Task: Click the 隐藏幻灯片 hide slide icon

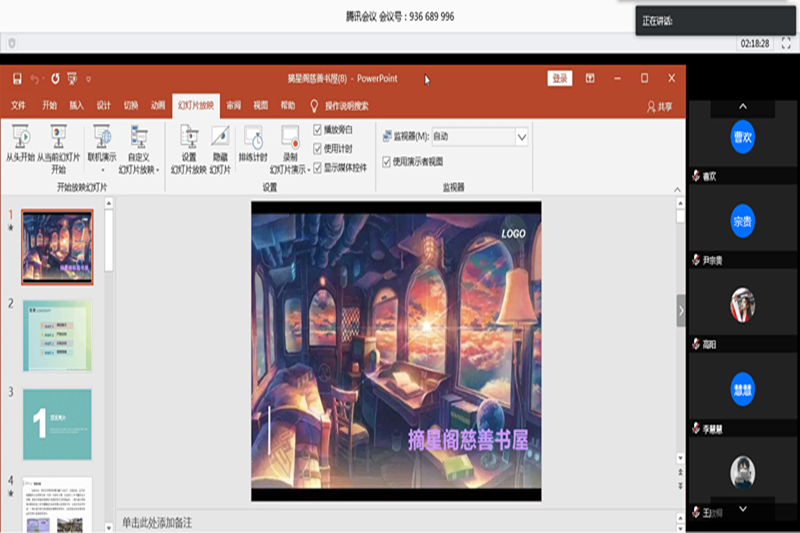Action: click(x=220, y=136)
